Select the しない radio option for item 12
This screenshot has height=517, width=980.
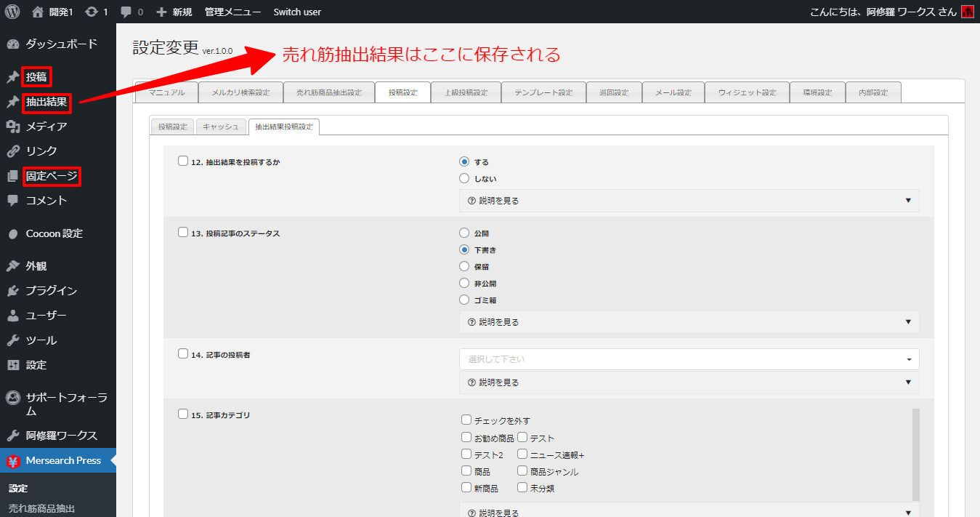click(464, 179)
